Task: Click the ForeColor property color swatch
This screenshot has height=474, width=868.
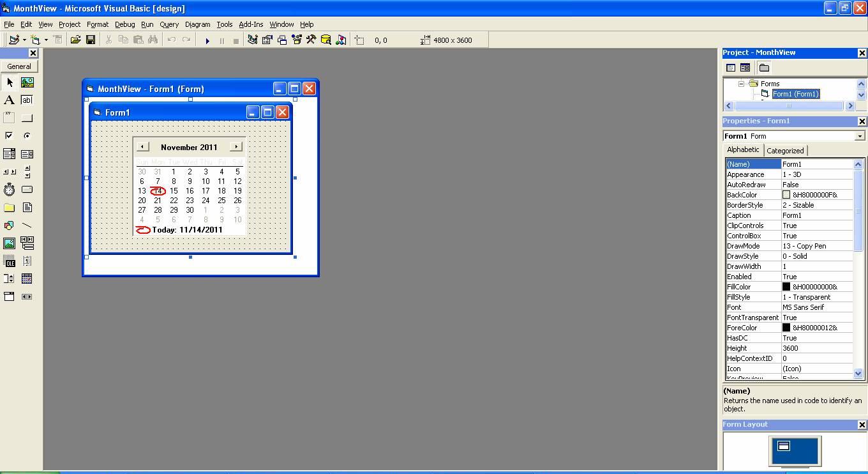Action: [x=786, y=328]
